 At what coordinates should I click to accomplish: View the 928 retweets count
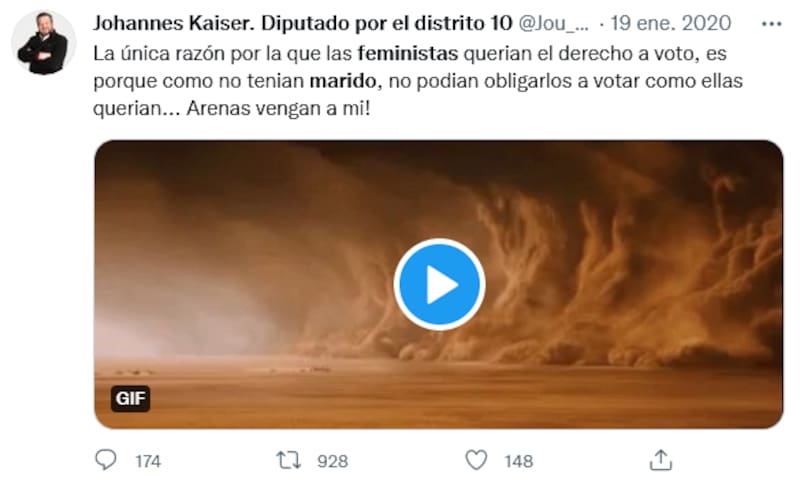pyautogui.click(x=332, y=461)
